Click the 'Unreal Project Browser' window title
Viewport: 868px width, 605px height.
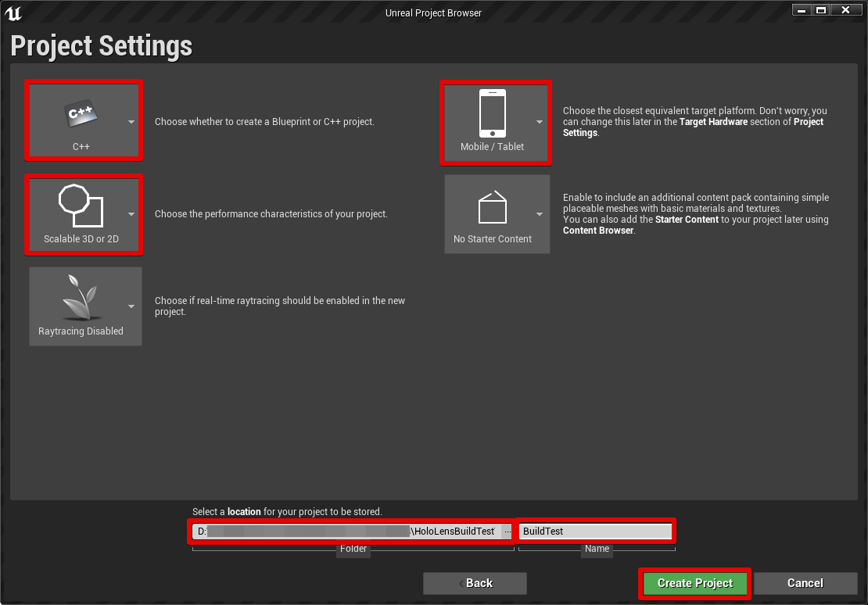point(433,13)
